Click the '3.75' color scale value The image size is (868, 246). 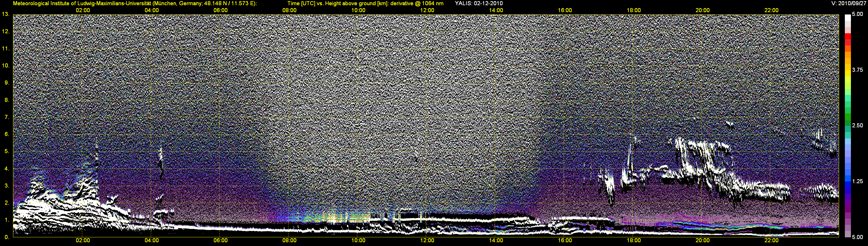point(858,70)
